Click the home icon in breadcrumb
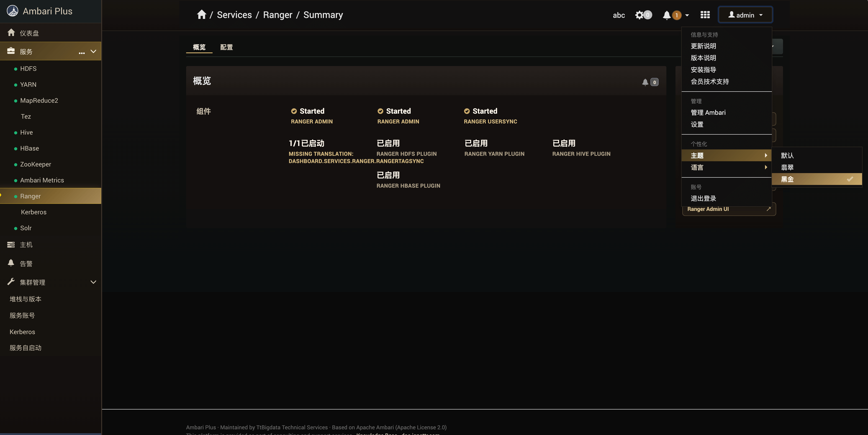Image resolution: width=868 pixels, height=435 pixels. (201, 15)
